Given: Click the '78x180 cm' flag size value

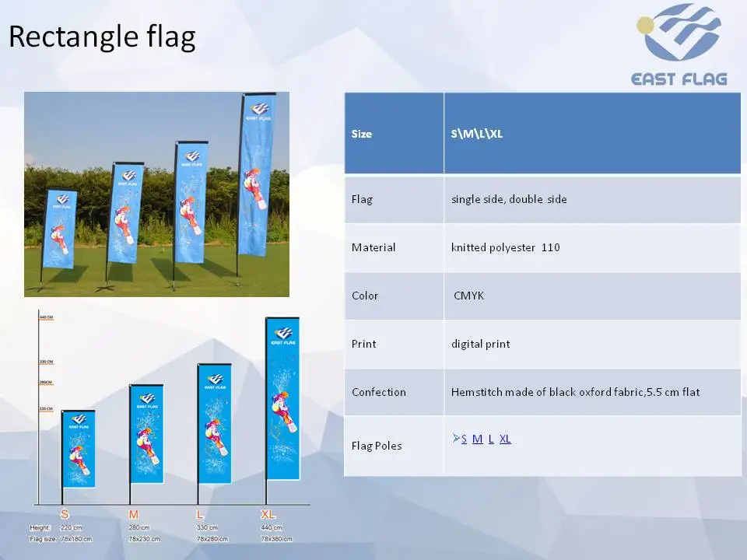Looking at the screenshot, I should tap(76, 539).
